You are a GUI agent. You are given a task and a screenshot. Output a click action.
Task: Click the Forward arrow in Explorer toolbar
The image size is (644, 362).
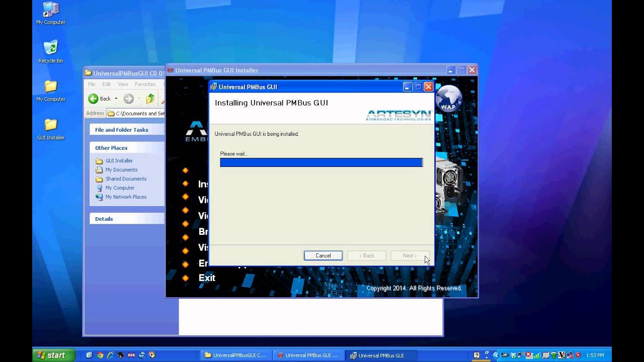129,99
